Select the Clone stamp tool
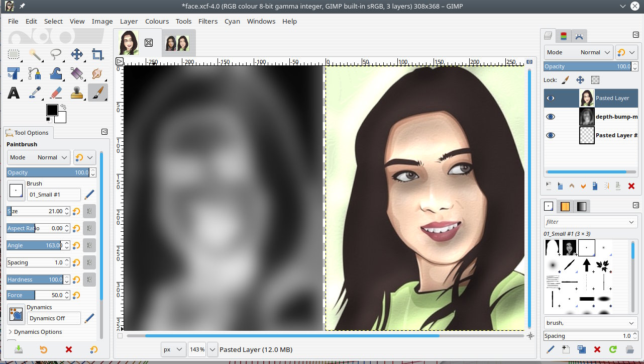The width and height of the screenshot is (644, 364). click(77, 93)
